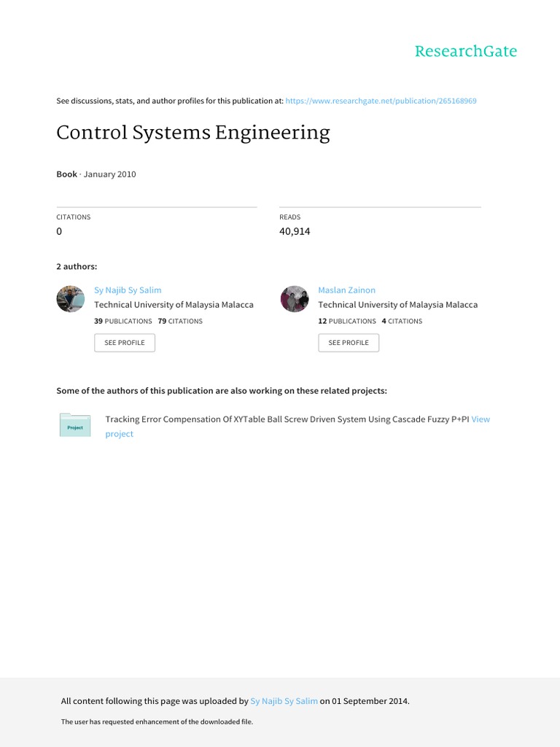Image resolution: width=560 pixels, height=747 pixels.
Task: Click the 79 Citations count
Action: (x=180, y=321)
